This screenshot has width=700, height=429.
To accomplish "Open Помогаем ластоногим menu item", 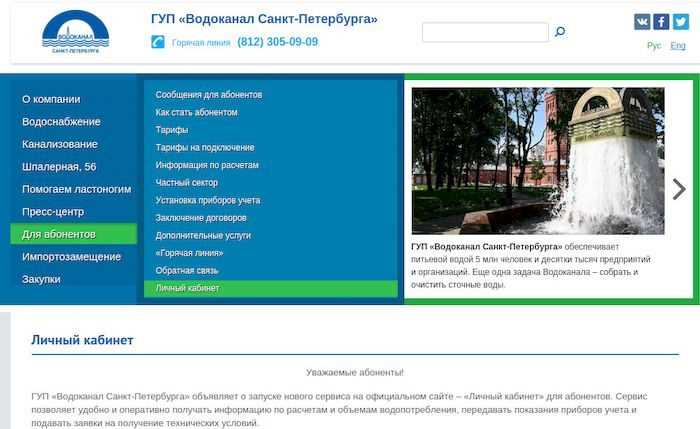I will point(77,189).
